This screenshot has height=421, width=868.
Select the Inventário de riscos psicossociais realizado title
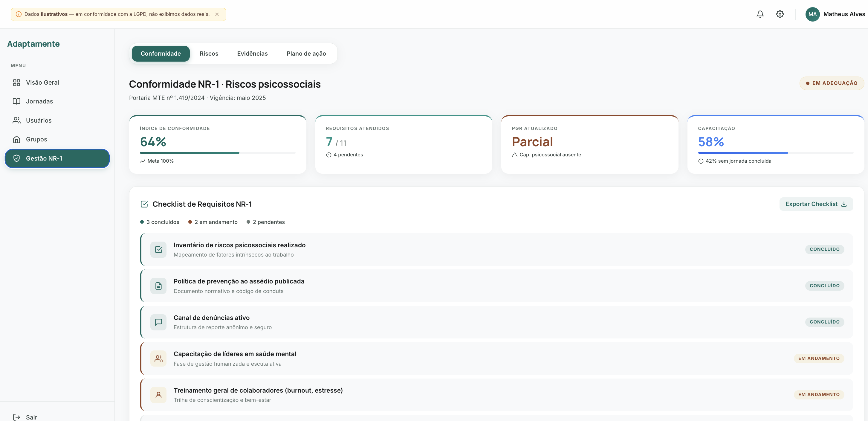pos(240,245)
